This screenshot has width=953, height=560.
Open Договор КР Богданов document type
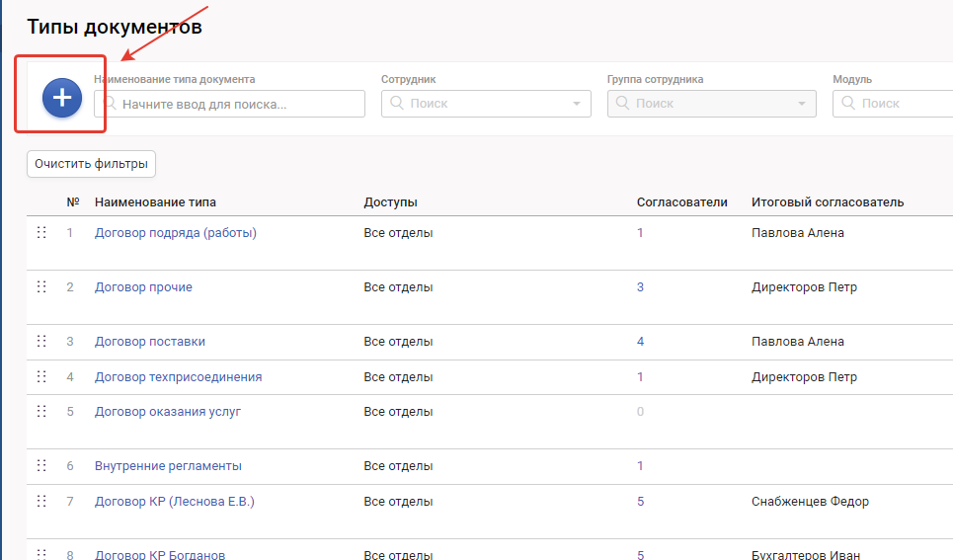160,555
